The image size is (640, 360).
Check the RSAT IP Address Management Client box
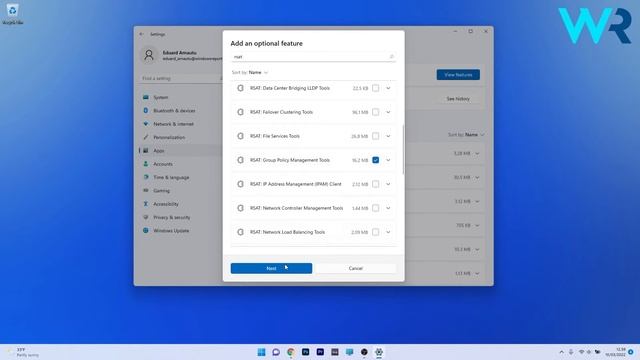click(376, 184)
